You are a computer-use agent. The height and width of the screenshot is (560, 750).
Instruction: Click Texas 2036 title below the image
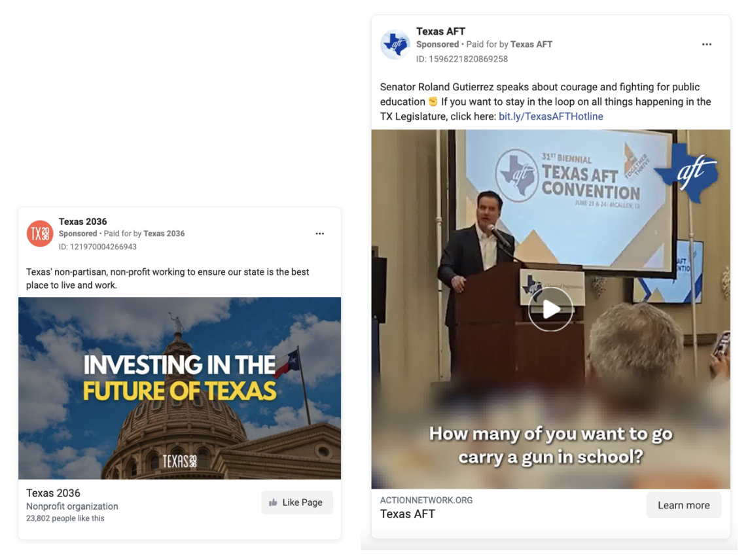[53, 493]
